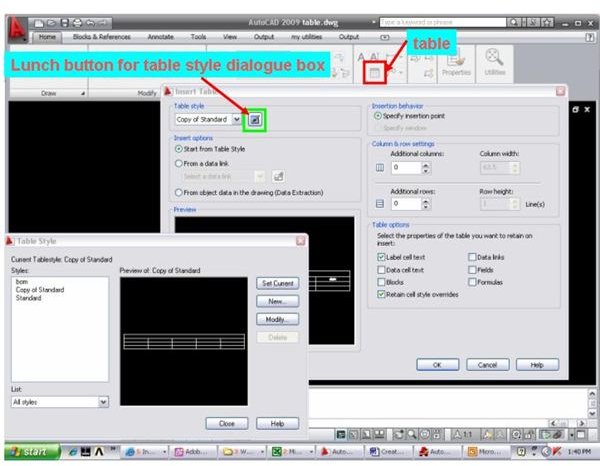Screen dimensions: 600x466
Task: Open the Tools ribbon tab
Action: pos(198,37)
